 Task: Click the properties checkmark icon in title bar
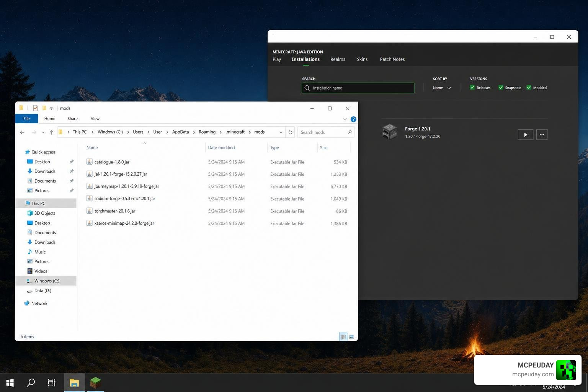point(35,108)
